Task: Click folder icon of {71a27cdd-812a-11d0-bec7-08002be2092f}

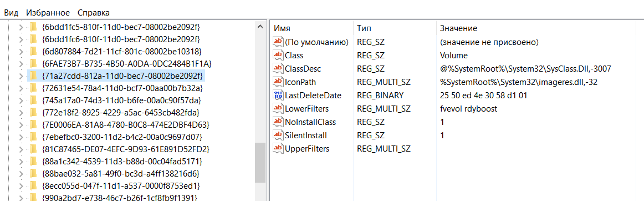Action: click(33, 76)
